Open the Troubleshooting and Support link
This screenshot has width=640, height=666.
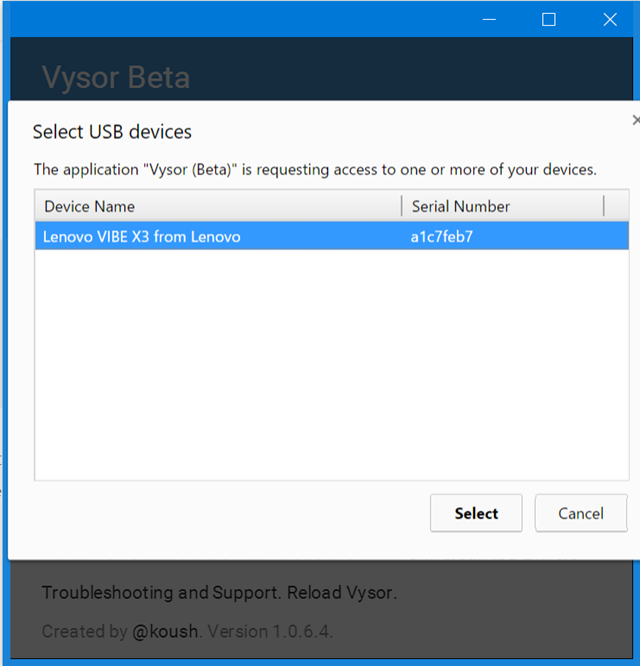(x=160, y=593)
